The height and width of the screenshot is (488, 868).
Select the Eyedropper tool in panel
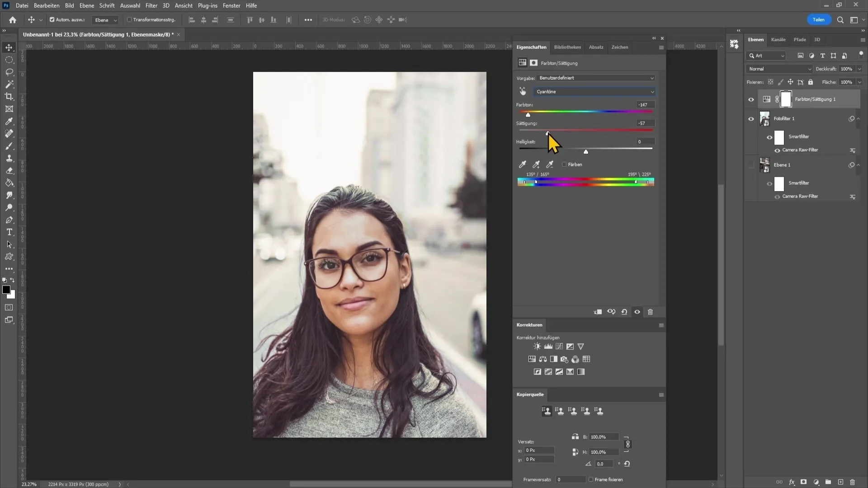pyautogui.click(x=523, y=164)
